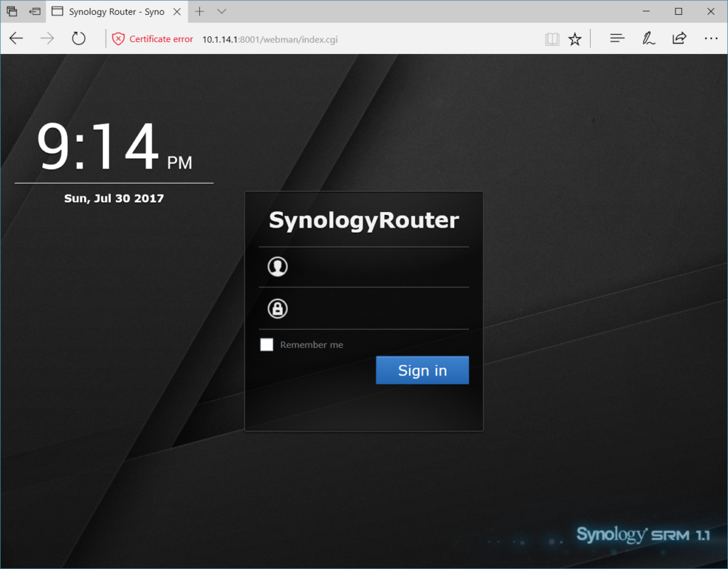Add page to favorites star

point(574,39)
